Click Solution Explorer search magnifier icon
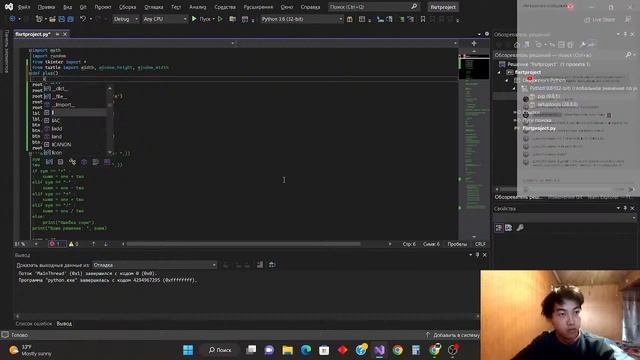This screenshot has height=360, width=640. [x=629, y=55]
